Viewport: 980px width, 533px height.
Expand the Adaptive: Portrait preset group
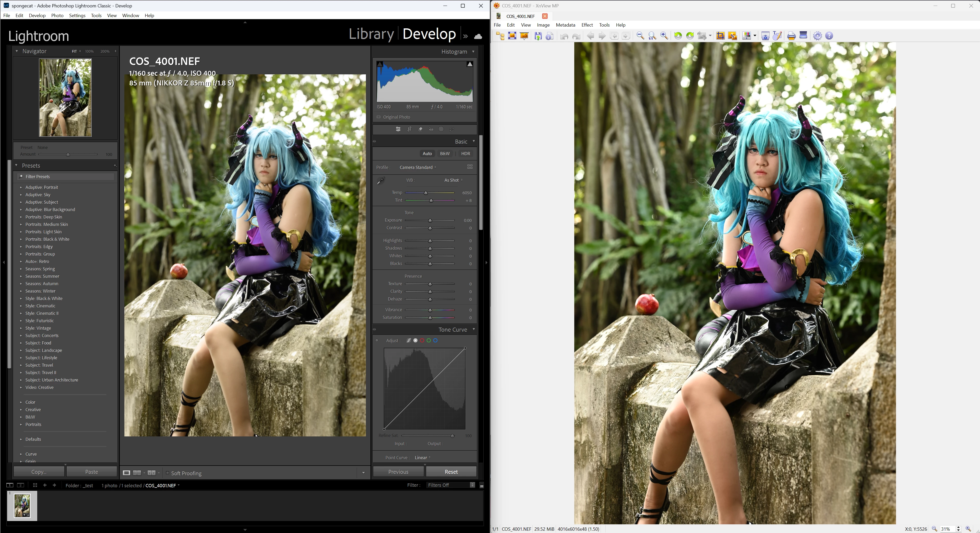coord(21,187)
